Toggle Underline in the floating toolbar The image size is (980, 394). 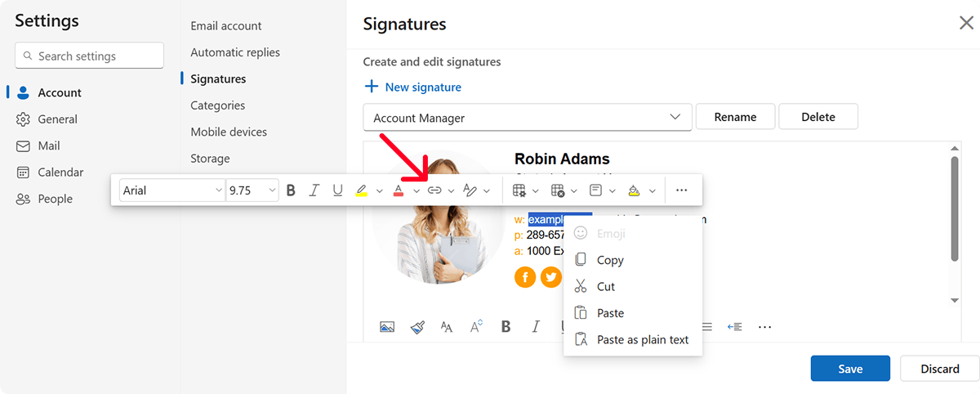coord(337,190)
